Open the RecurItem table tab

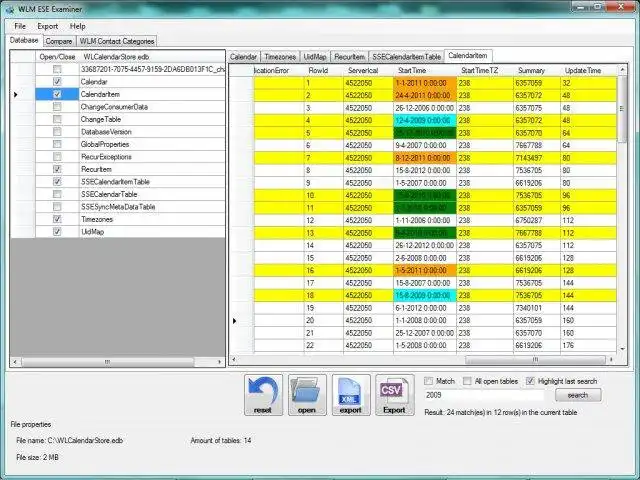point(349,57)
